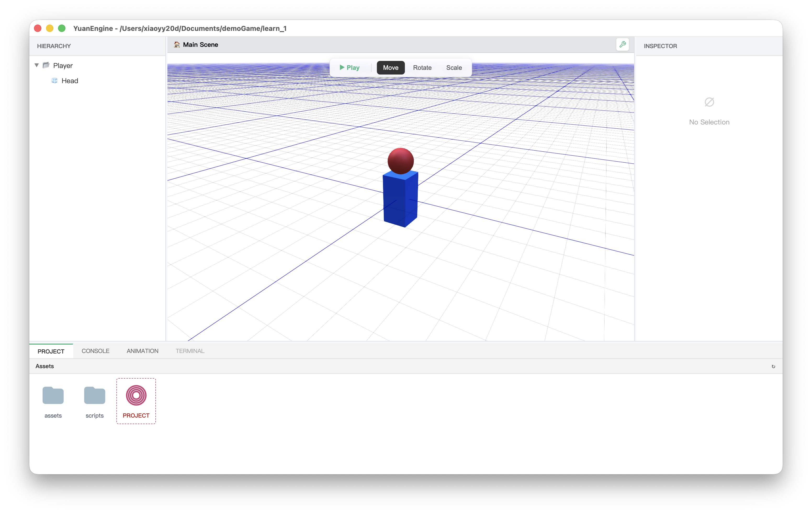Viewport: 812px width, 513px height.
Task: Click the Player folder icon
Action: pyautogui.click(x=46, y=65)
